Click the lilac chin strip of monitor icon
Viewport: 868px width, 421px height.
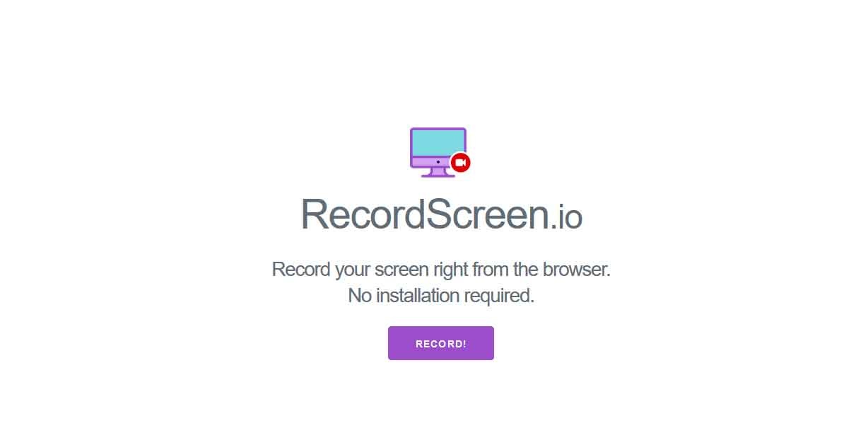(x=431, y=162)
